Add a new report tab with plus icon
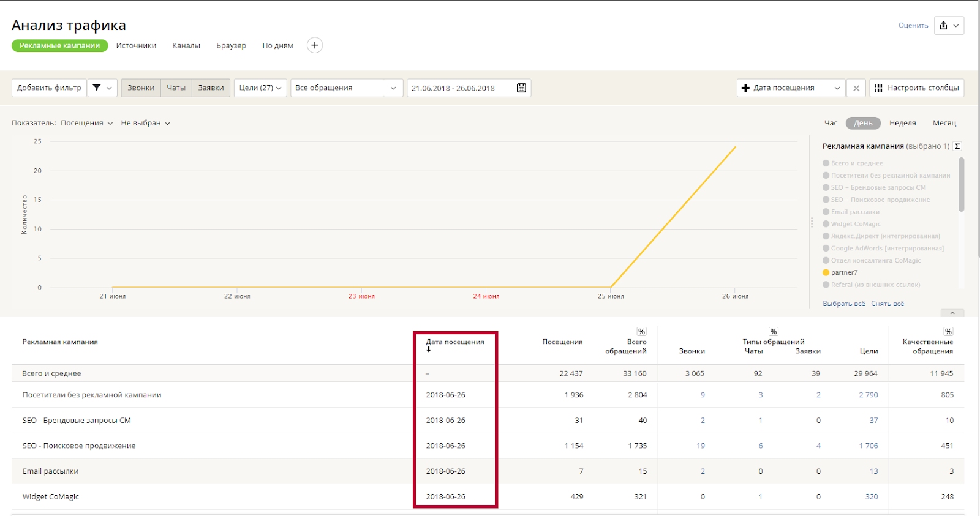The image size is (980, 516). coord(315,45)
